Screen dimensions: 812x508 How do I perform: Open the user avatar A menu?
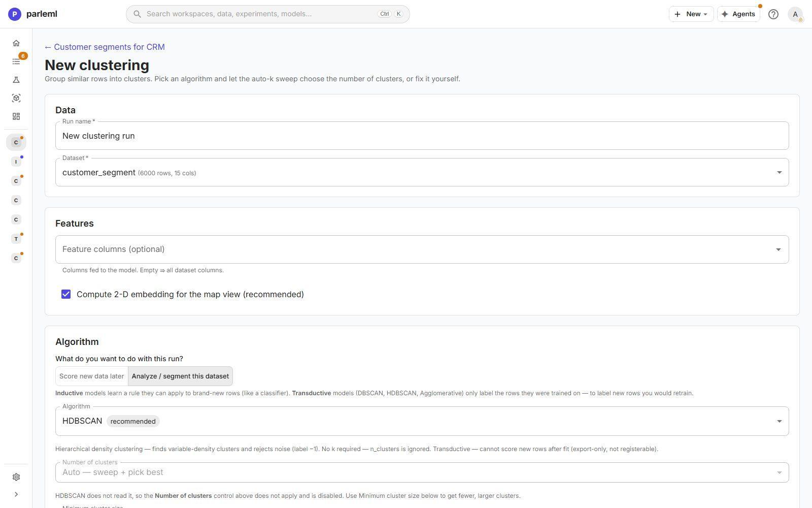click(795, 14)
